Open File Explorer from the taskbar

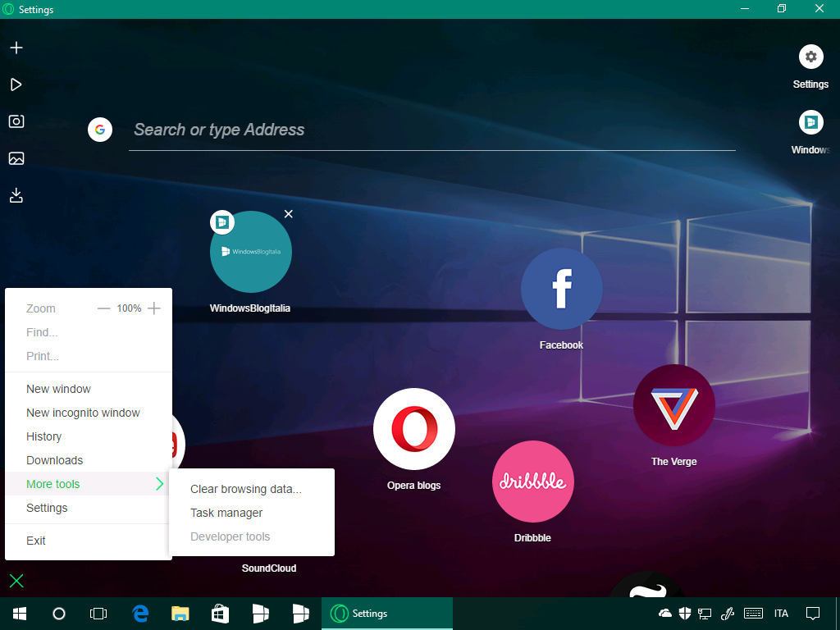tap(180, 614)
